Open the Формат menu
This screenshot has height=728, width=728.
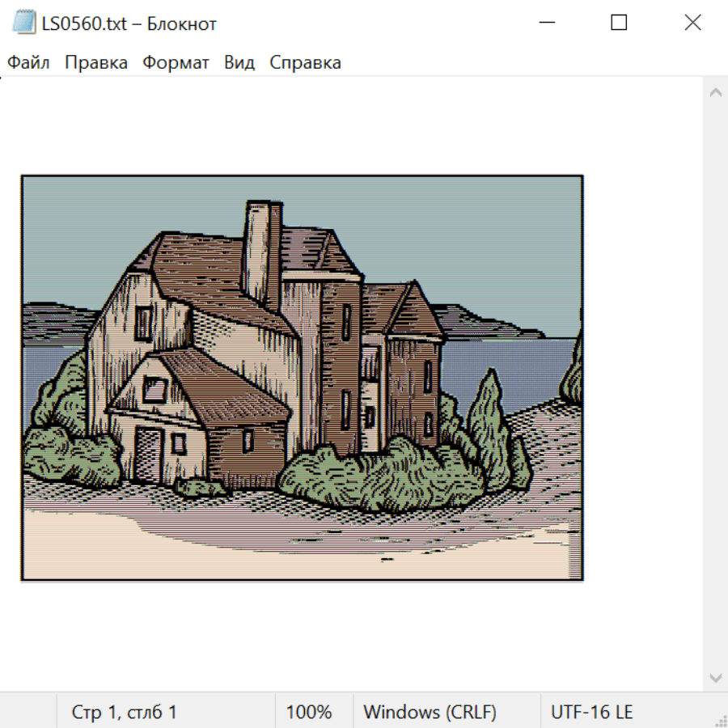176,63
